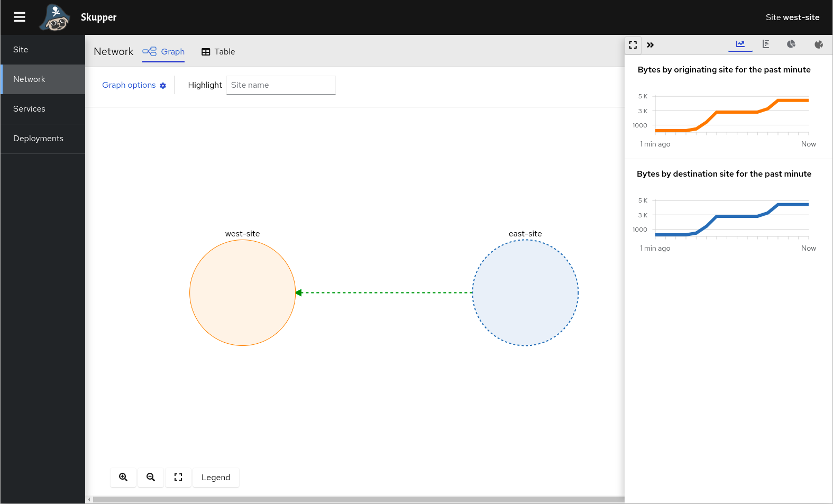This screenshot has width=833, height=504.
Task: Open Deployments from the sidebar
Action: [x=38, y=139]
